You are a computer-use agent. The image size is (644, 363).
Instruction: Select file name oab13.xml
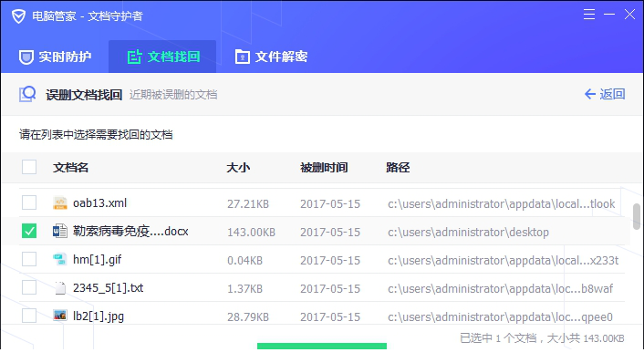[99, 202]
